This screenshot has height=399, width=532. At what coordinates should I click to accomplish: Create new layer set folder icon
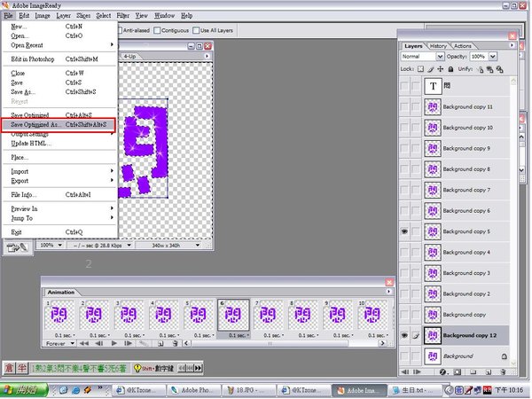[473, 372]
